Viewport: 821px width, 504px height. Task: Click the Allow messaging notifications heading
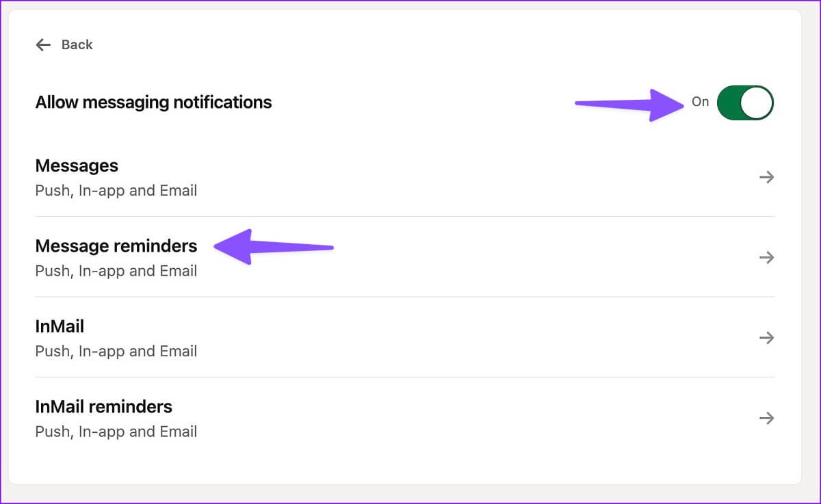[153, 103]
